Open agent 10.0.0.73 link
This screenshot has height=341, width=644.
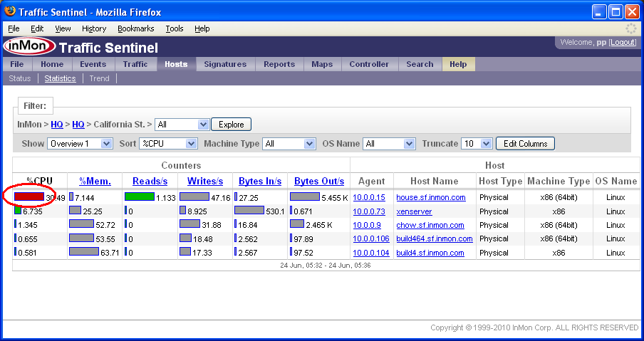coord(369,211)
